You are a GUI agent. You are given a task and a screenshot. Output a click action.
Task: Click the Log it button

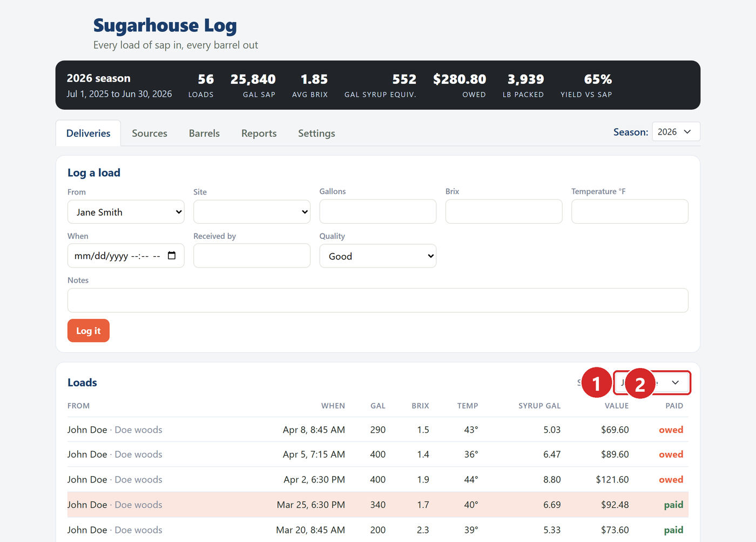click(x=89, y=331)
